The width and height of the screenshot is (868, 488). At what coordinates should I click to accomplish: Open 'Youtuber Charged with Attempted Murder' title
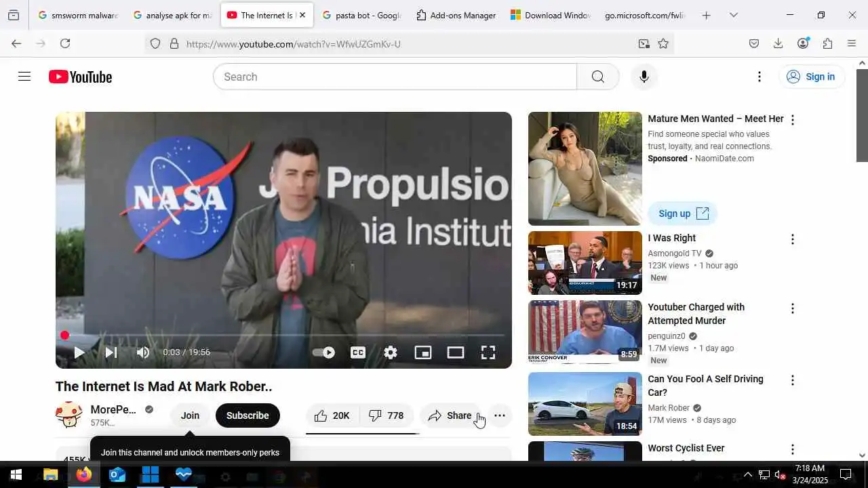(x=696, y=314)
